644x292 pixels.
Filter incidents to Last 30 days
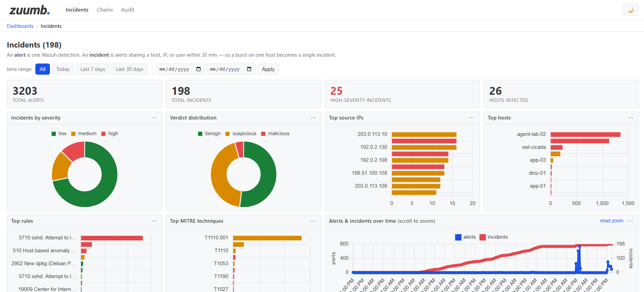[x=129, y=69]
